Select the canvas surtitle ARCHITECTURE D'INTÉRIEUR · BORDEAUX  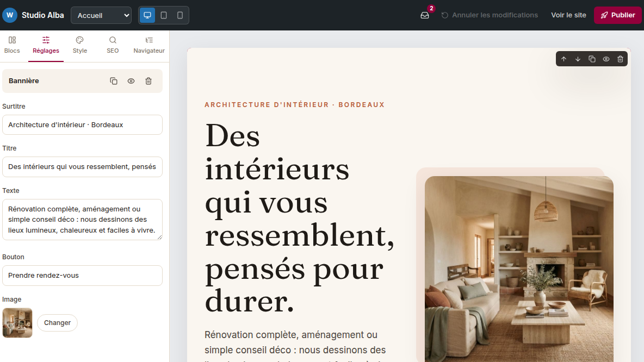[x=294, y=105]
